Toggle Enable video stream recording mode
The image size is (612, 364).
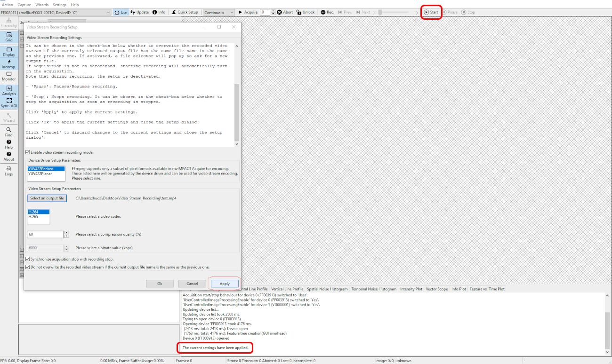pos(28,152)
